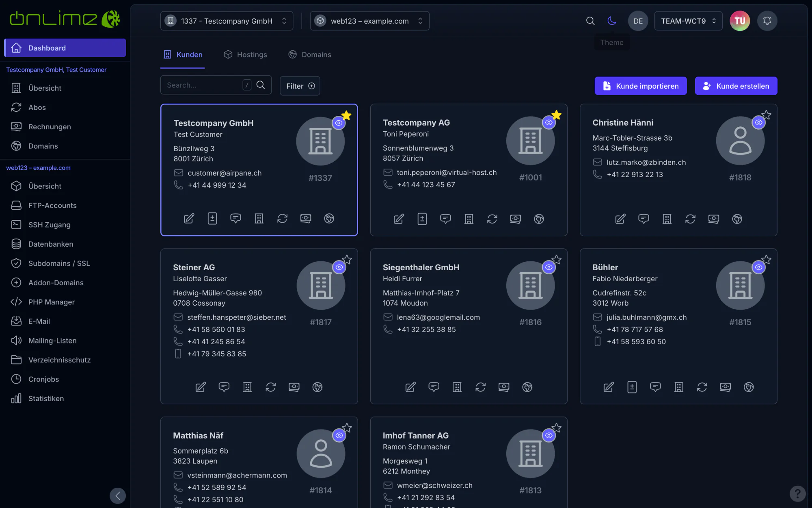Click the search magnifier in customer search
812x508 pixels.
[x=261, y=85]
